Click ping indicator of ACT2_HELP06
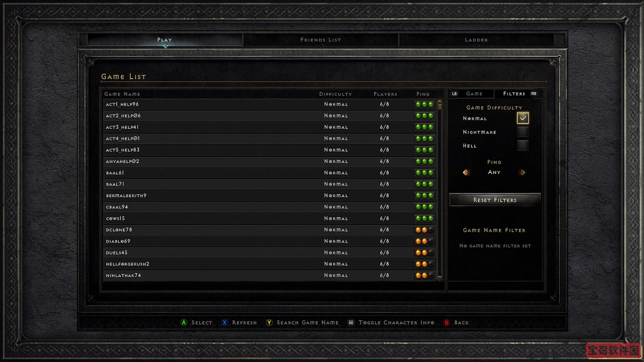 pyautogui.click(x=425, y=116)
